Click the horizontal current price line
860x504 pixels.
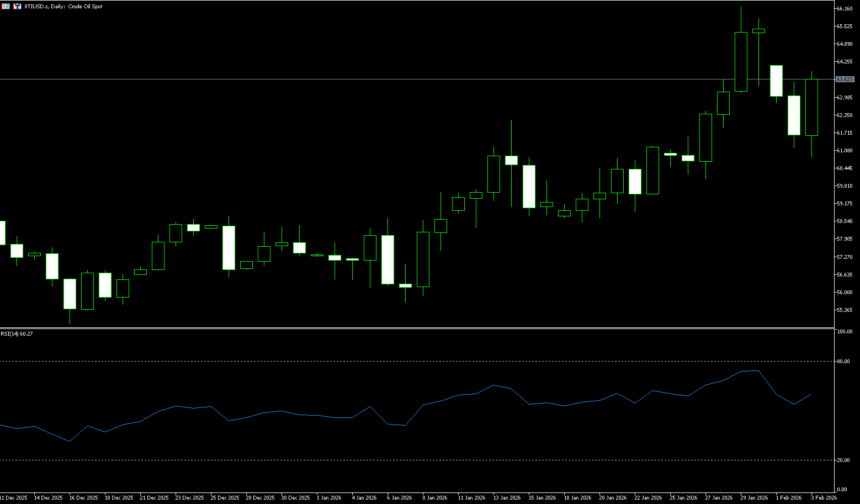386,79
